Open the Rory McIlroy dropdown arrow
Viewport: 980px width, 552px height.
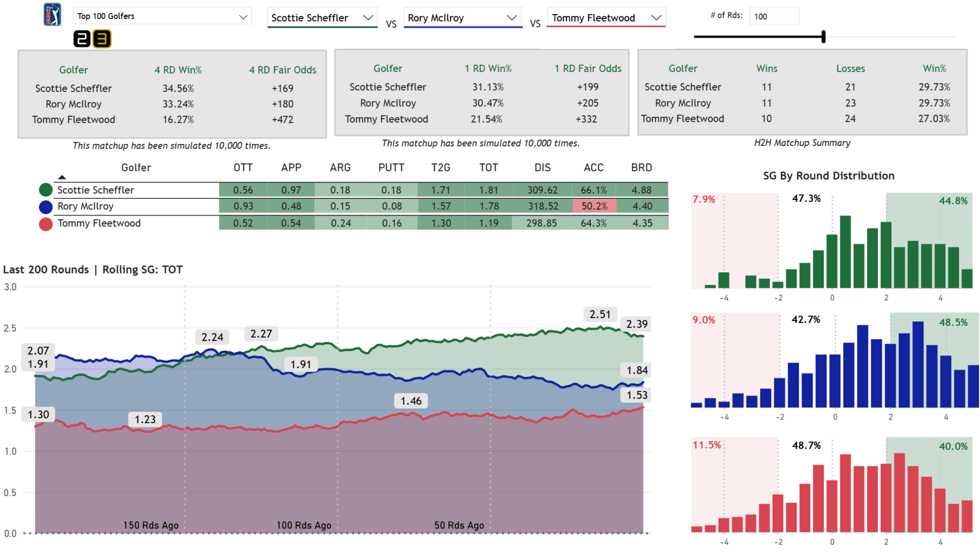[x=511, y=18]
